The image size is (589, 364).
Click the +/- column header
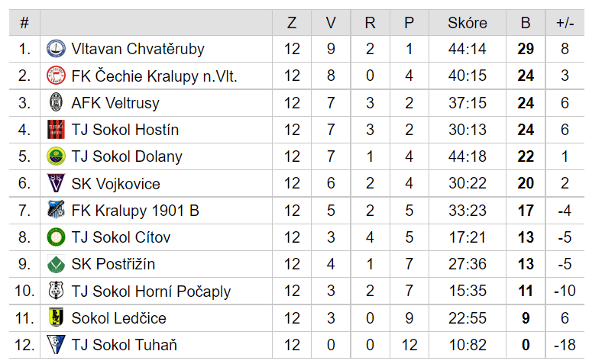[565, 23]
